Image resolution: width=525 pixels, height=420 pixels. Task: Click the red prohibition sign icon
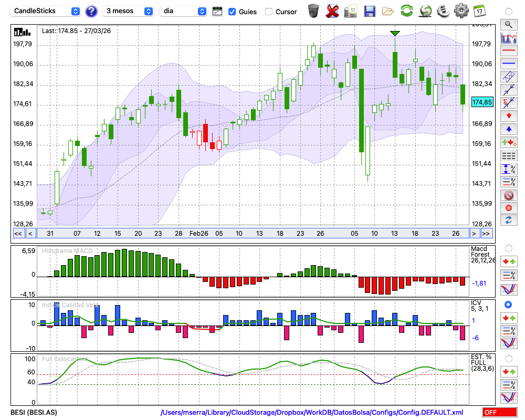tap(509, 195)
